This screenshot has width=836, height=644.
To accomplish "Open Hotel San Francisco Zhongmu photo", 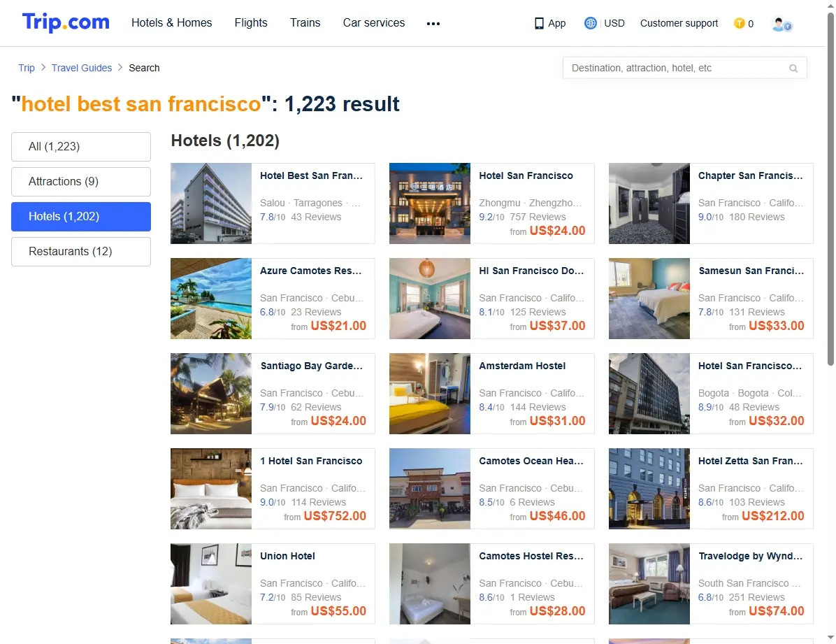I will tap(430, 203).
